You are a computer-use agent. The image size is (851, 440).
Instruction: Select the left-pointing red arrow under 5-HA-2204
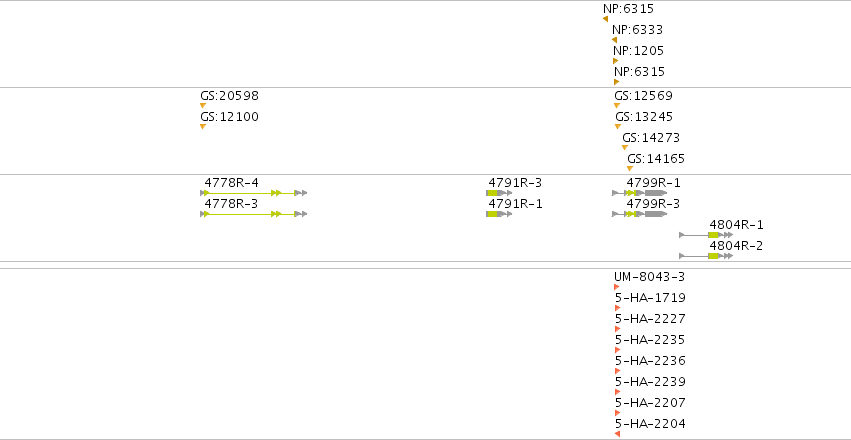(618, 434)
